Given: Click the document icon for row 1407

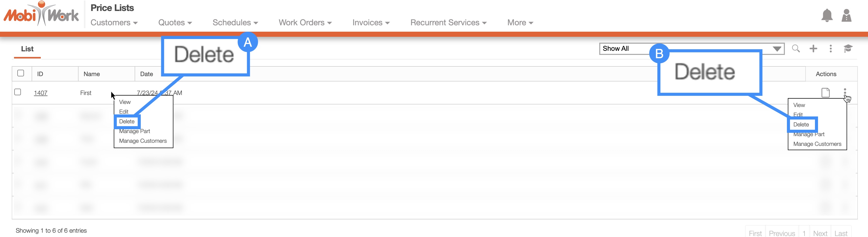Looking at the screenshot, I should pyautogui.click(x=825, y=92).
